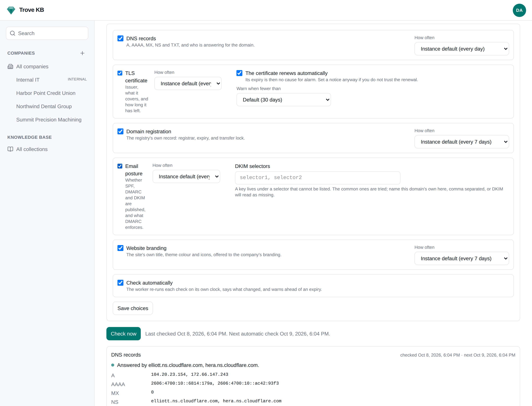Open All collections in knowledge base
Viewport: 532px width, 406px height.
pos(47,149)
